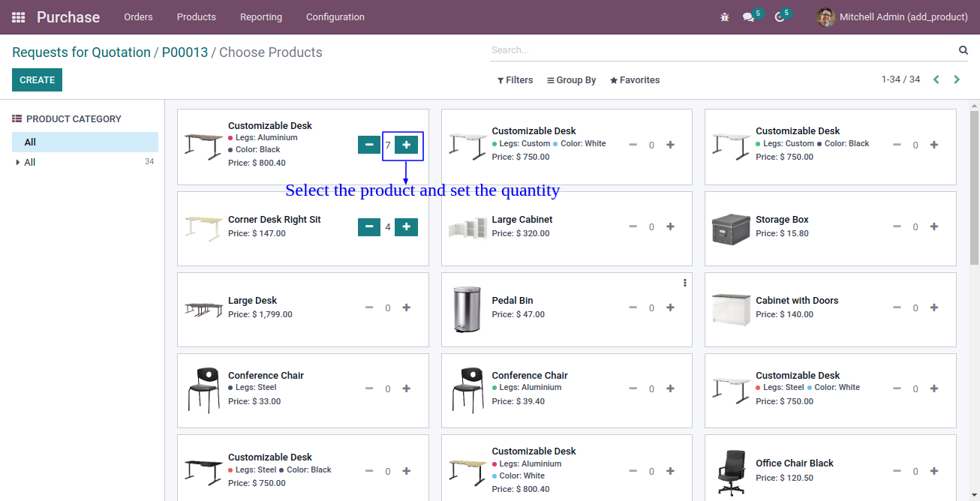The image size is (980, 501).
Task: Click the search magnifier icon
Action: (x=963, y=50)
